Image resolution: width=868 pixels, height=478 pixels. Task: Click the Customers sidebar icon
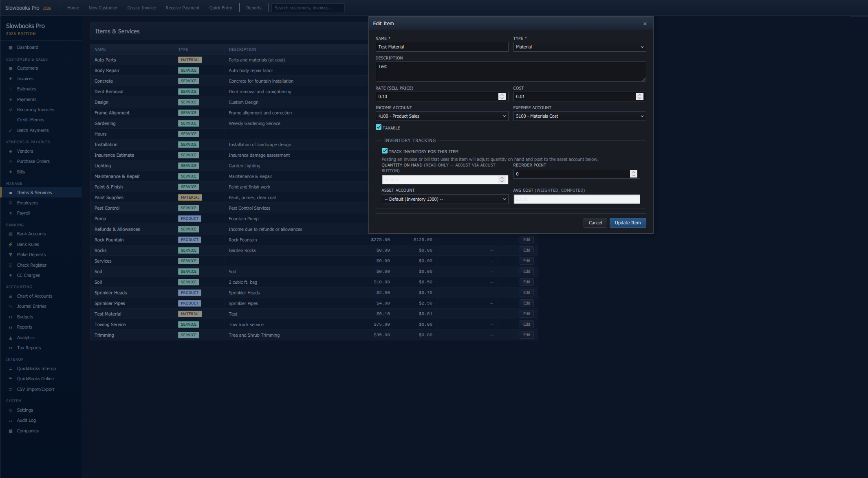click(x=11, y=68)
